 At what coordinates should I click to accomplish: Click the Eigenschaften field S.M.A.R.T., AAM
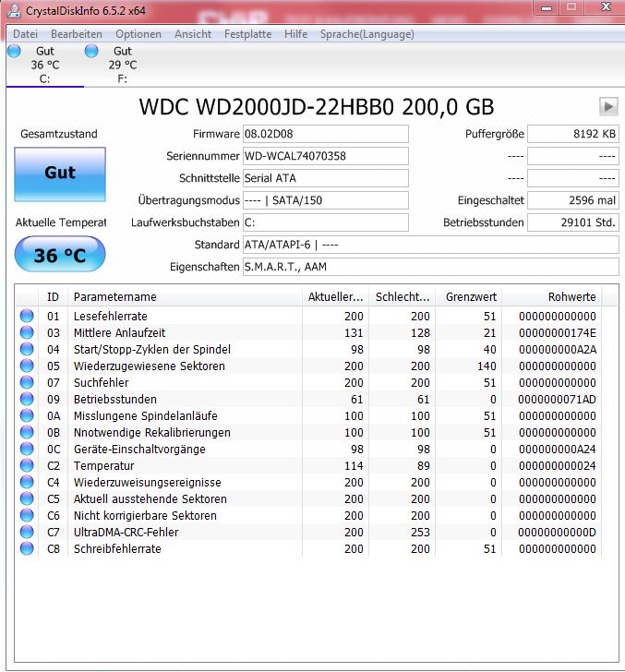click(x=431, y=267)
